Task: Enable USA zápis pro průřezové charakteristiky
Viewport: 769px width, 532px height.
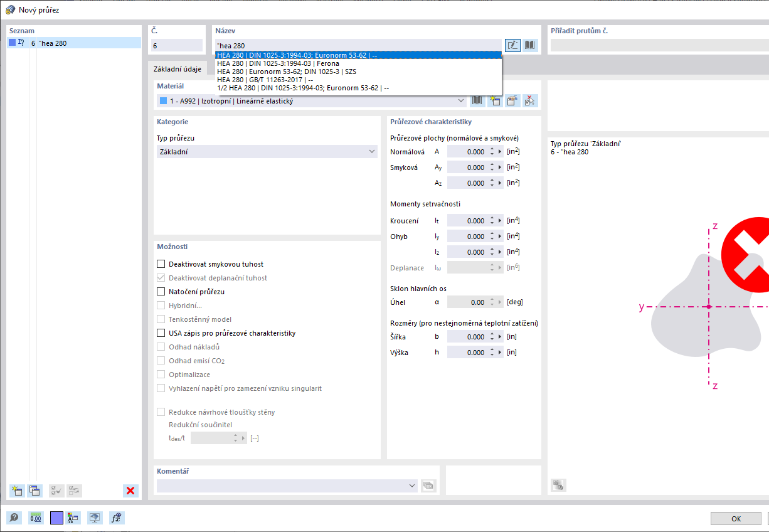Action: 161,333
